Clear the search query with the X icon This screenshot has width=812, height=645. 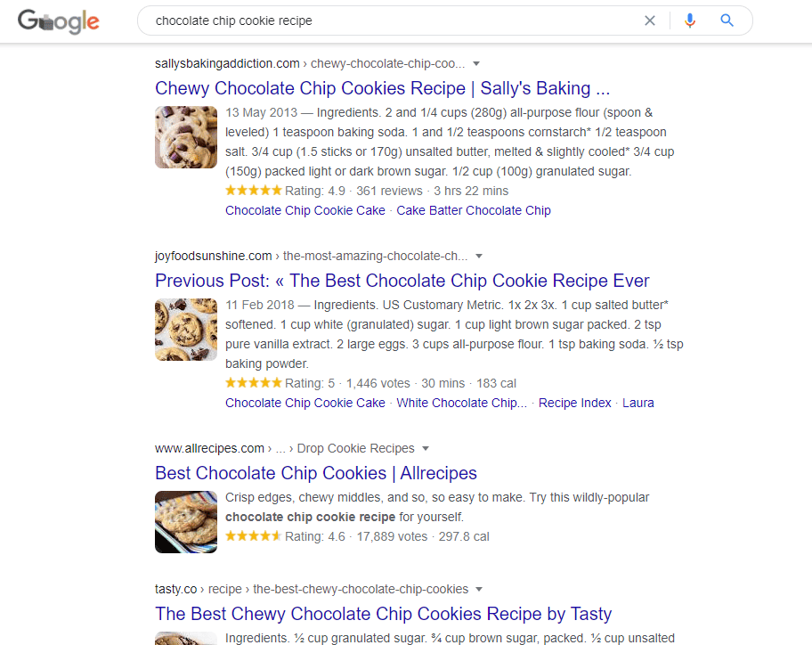click(650, 20)
